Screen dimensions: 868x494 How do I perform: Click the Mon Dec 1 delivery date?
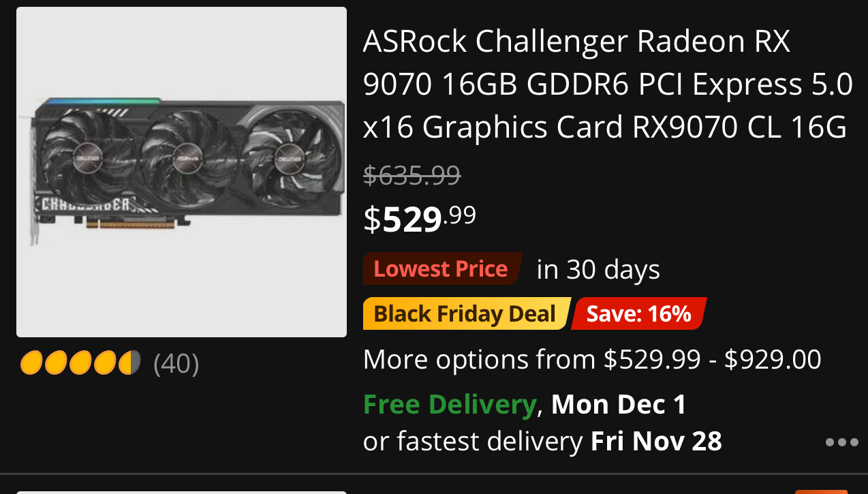618,405
